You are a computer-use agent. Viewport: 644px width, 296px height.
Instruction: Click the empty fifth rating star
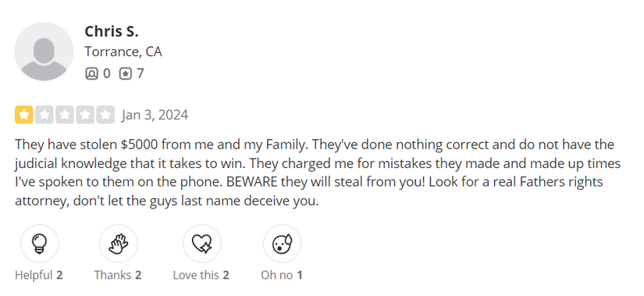click(x=105, y=115)
